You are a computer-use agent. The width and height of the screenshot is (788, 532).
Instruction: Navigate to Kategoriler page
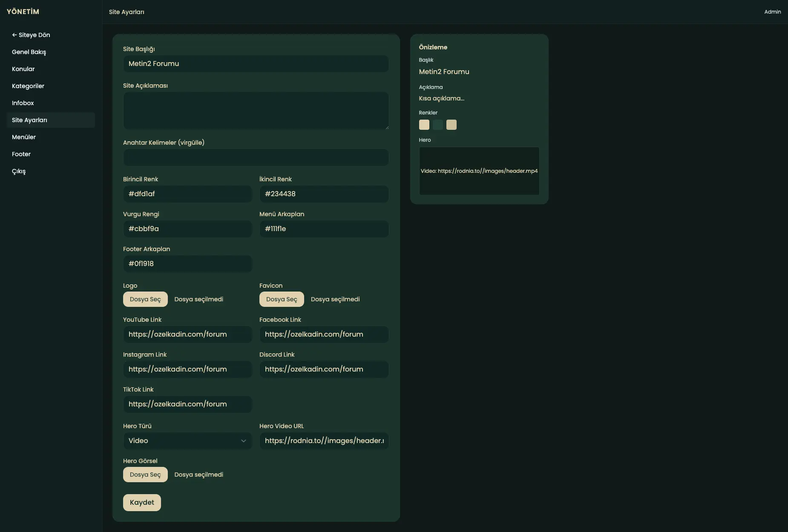tap(28, 86)
